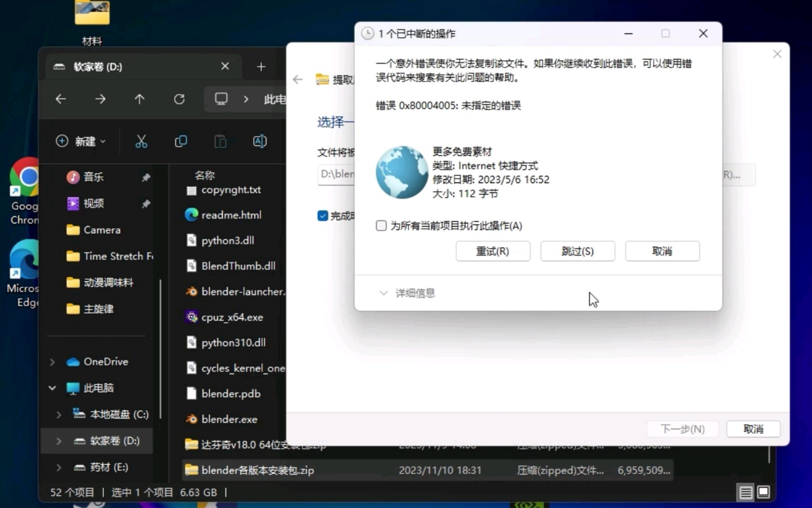Unpin 音乐 using its pin icon
Screen dimensions: 812x508
point(146,177)
